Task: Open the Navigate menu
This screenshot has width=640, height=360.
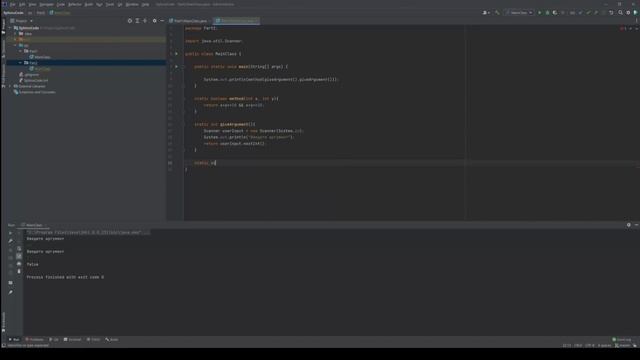Action: 47,4
